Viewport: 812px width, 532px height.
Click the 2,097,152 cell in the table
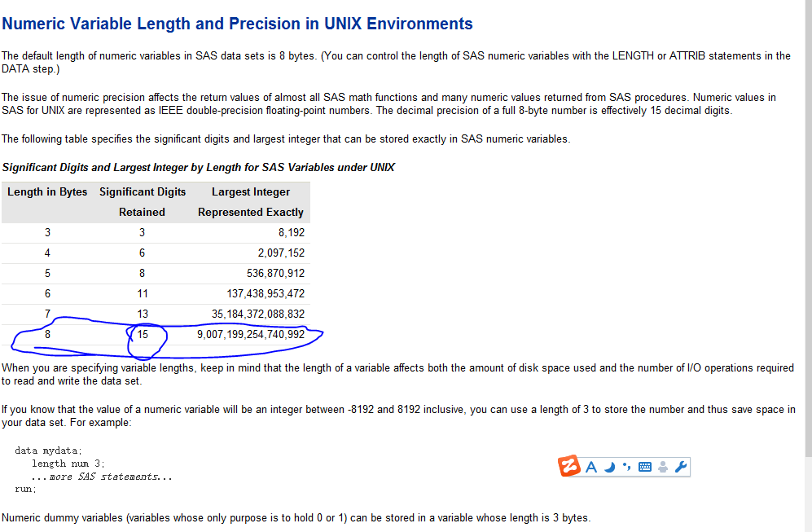[x=281, y=253]
